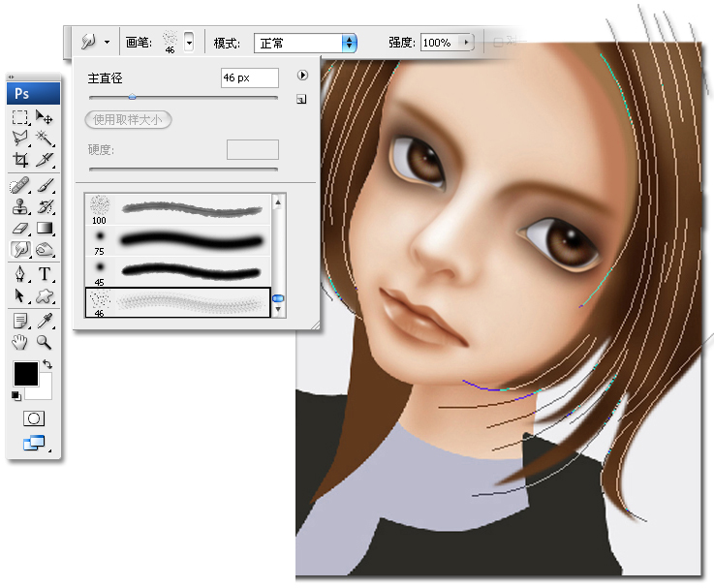The image size is (714, 588).
Task: Select the Magic Wand tool
Action: tap(45, 138)
